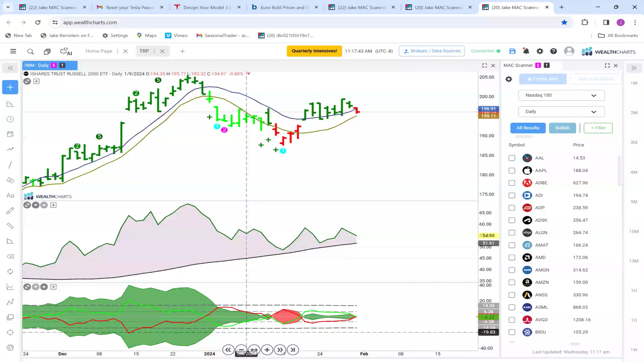This screenshot has height=362, width=644.
Task: Collapse the RSI indicator pane with the down arrow
Action: coord(36,205)
